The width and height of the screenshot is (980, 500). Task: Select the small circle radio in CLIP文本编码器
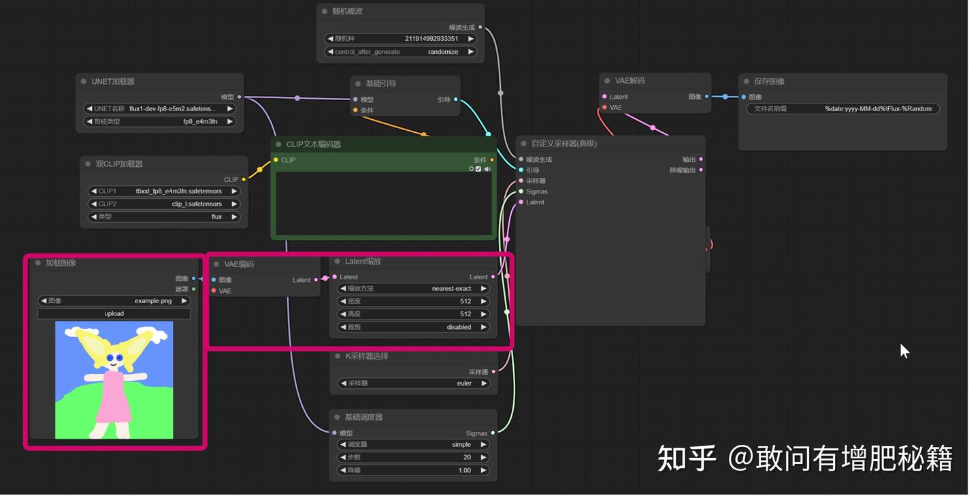click(471, 169)
